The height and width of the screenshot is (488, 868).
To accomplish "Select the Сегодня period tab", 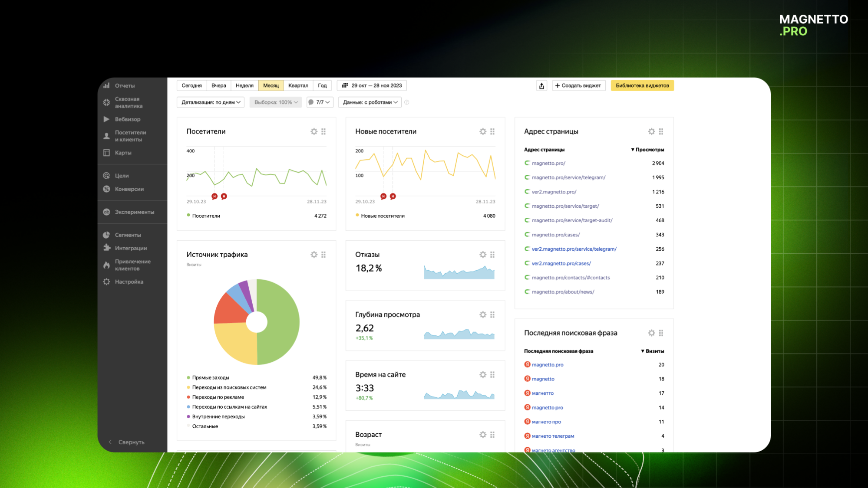I will click(x=191, y=85).
